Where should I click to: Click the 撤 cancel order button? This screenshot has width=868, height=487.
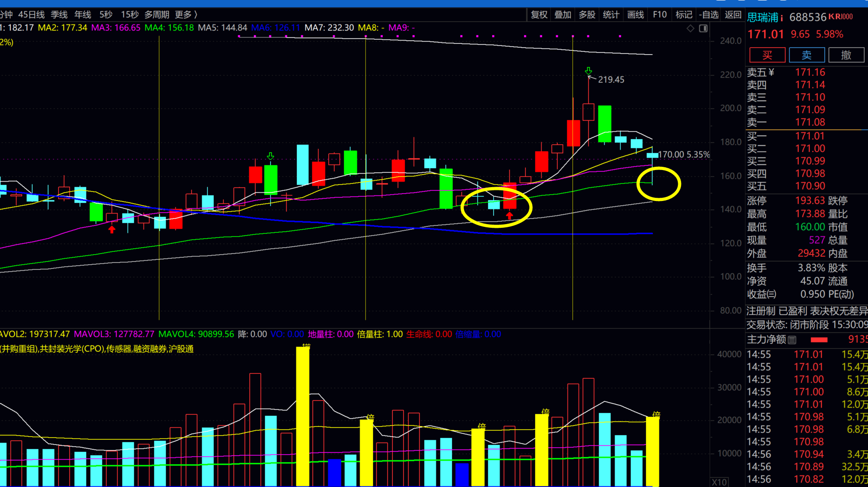coord(846,55)
